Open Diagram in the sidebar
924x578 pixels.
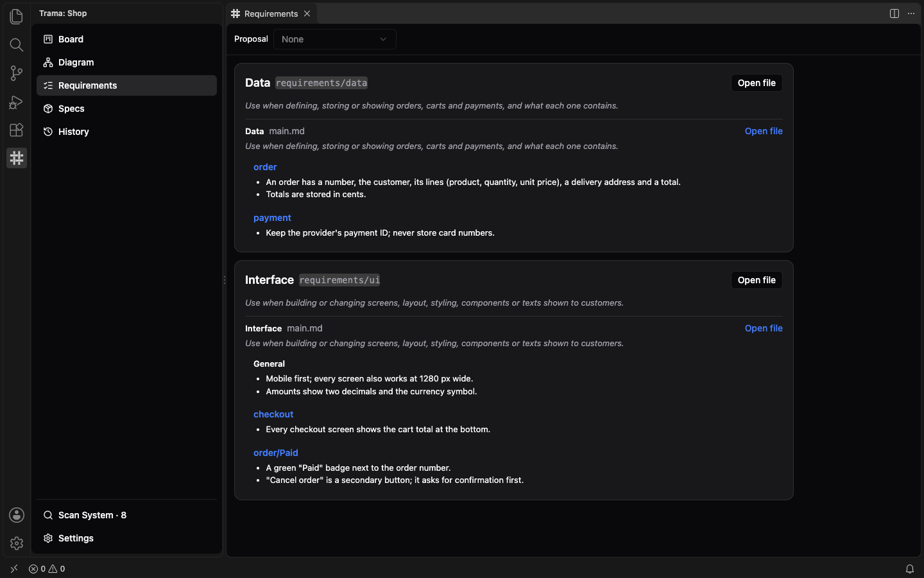[126, 62]
